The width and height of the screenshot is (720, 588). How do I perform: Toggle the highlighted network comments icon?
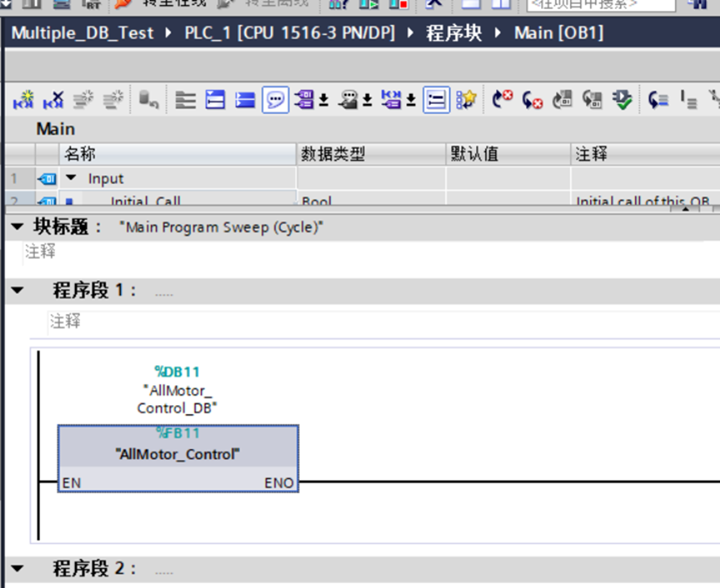436,100
